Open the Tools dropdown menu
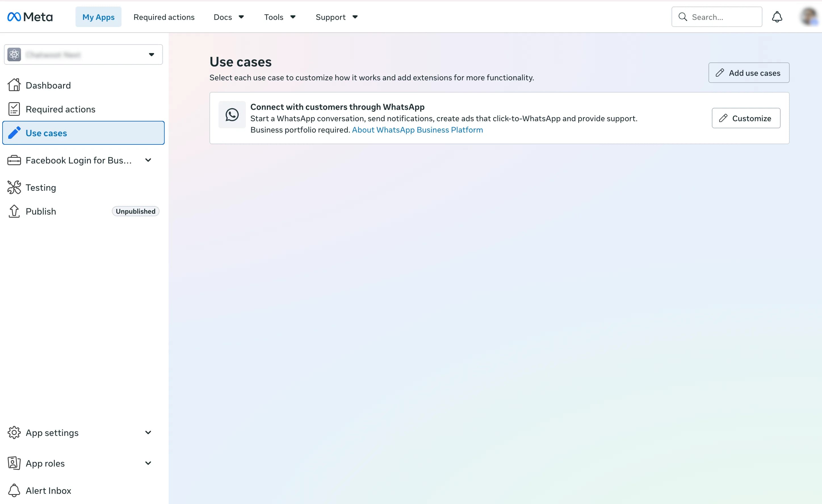The image size is (822, 504). tap(280, 17)
